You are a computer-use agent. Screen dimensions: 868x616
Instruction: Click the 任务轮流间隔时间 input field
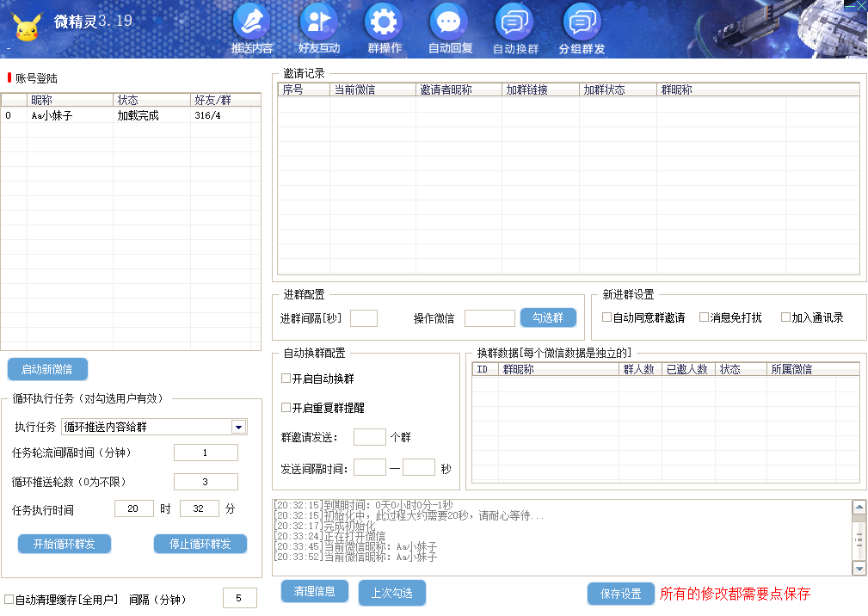[x=206, y=452]
